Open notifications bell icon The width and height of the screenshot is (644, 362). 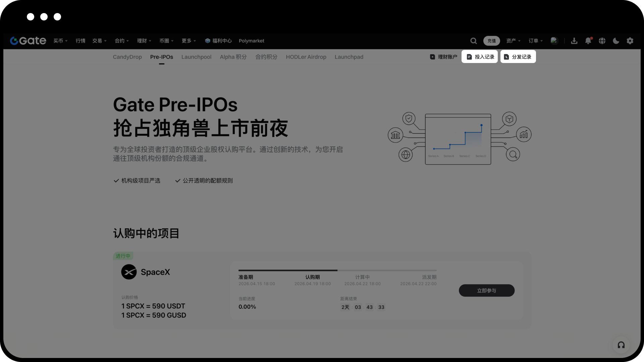pos(588,41)
